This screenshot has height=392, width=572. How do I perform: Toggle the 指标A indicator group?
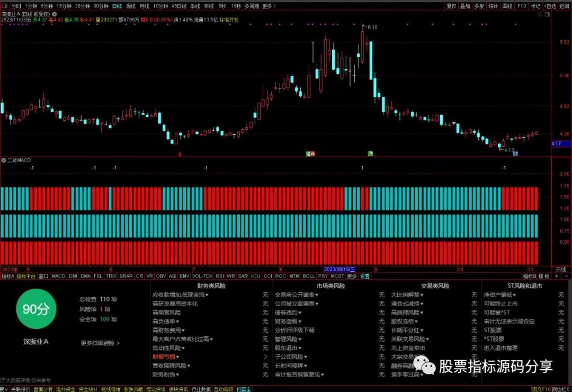point(7,277)
